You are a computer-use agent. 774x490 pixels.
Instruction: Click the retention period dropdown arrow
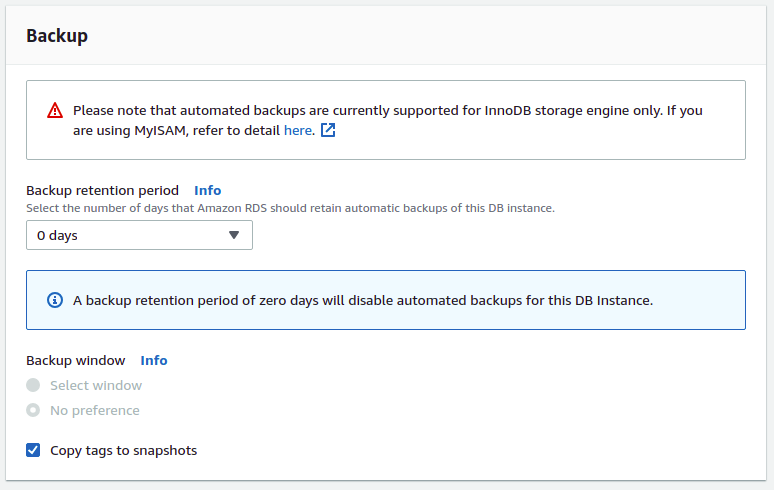point(234,235)
